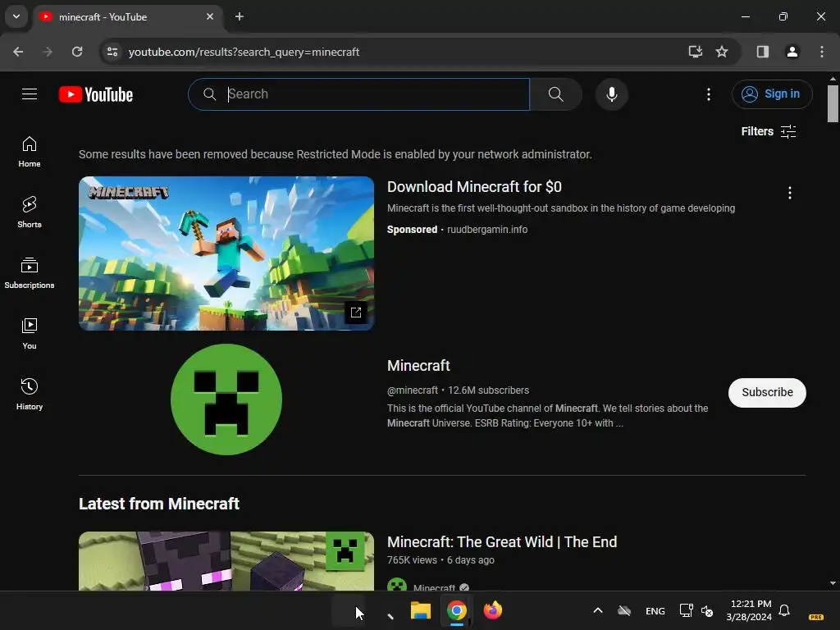Toggle the browser side panel
The width and height of the screenshot is (840, 630).
763,52
